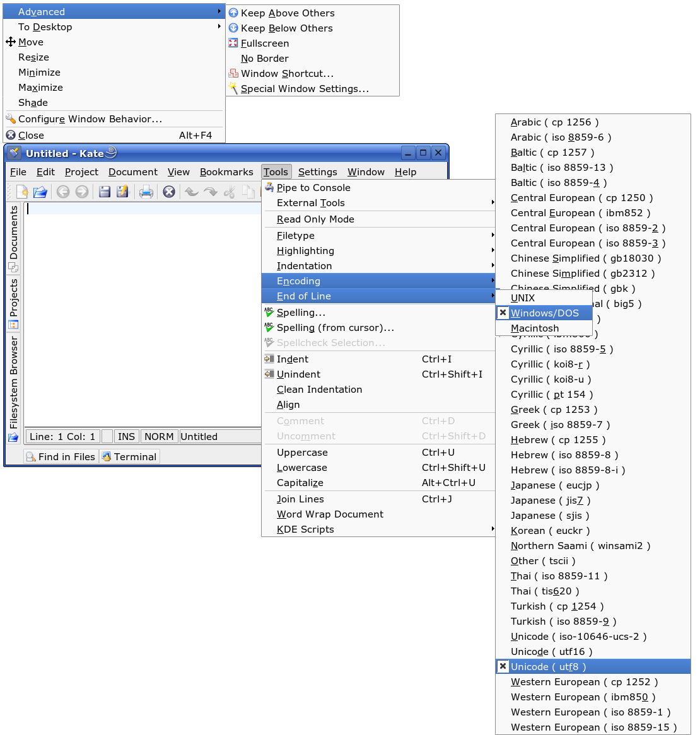The image size is (700, 735).
Task: Click NORM in the status bar
Action: [x=159, y=436]
